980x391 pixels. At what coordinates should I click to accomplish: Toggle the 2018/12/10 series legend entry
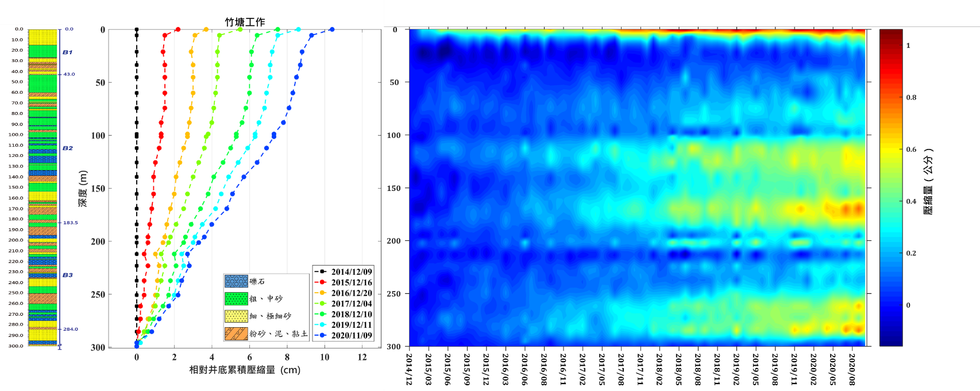click(351, 315)
